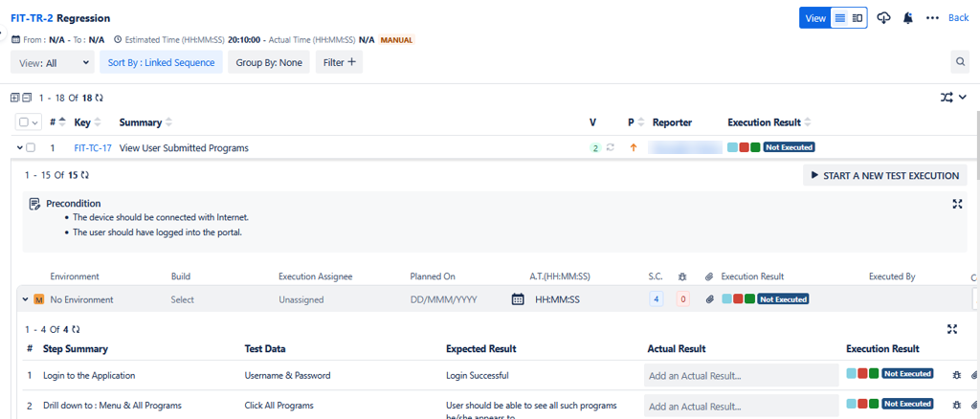
Task: Click the blue swatch in FIT-TC-17's Execution Result
Action: click(732, 148)
